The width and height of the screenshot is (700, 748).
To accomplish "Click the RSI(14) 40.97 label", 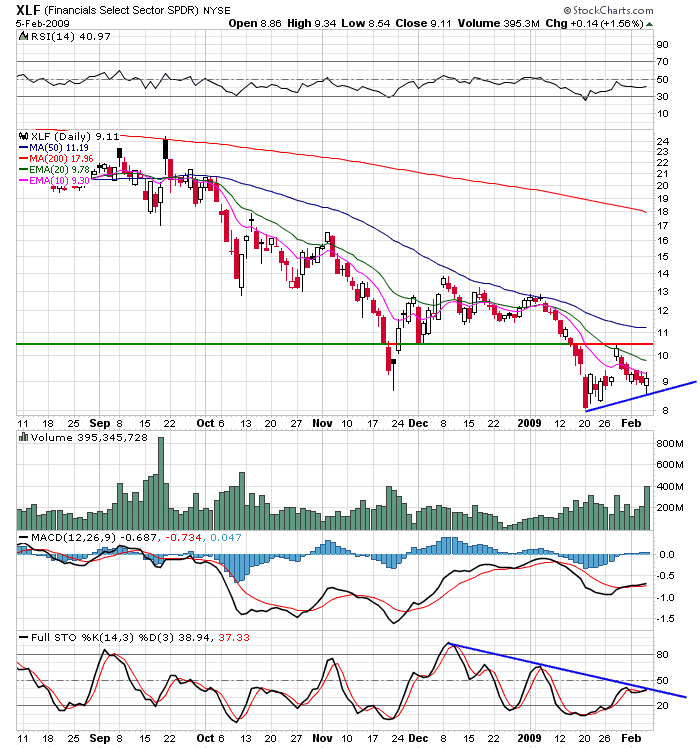I will (71, 36).
